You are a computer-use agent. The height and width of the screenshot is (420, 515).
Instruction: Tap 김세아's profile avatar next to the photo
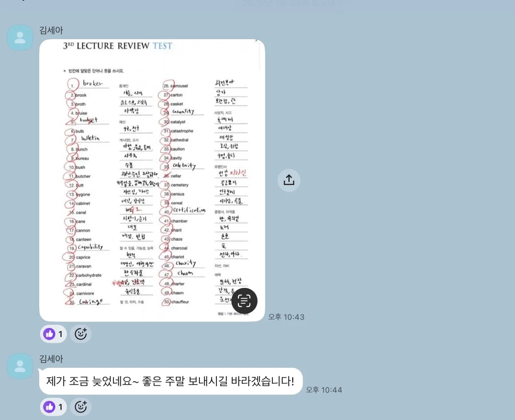pos(20,37)
